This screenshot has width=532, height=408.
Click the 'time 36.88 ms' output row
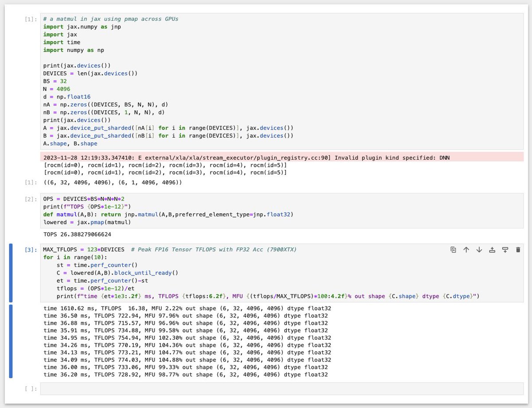click(x=186, y=323)
